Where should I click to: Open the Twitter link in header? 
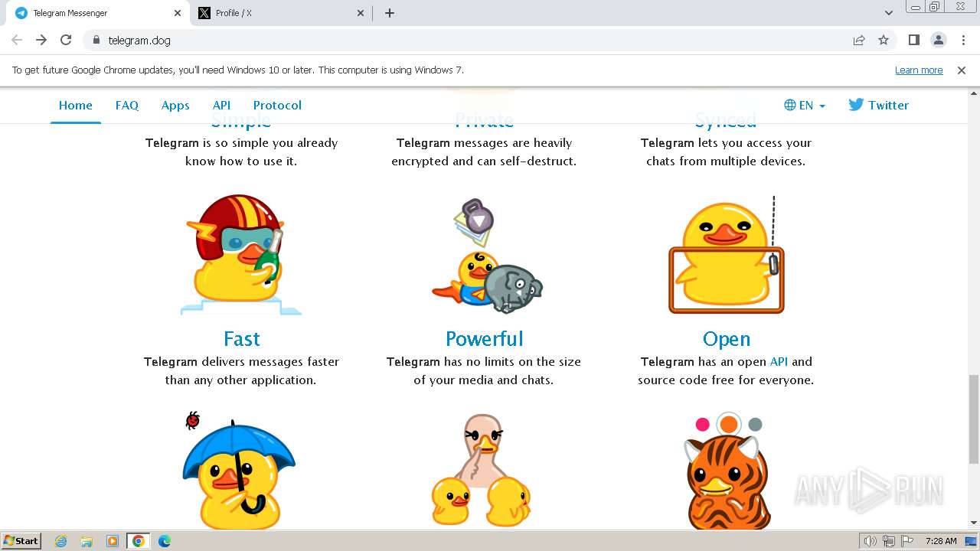[x=878, y=106]
